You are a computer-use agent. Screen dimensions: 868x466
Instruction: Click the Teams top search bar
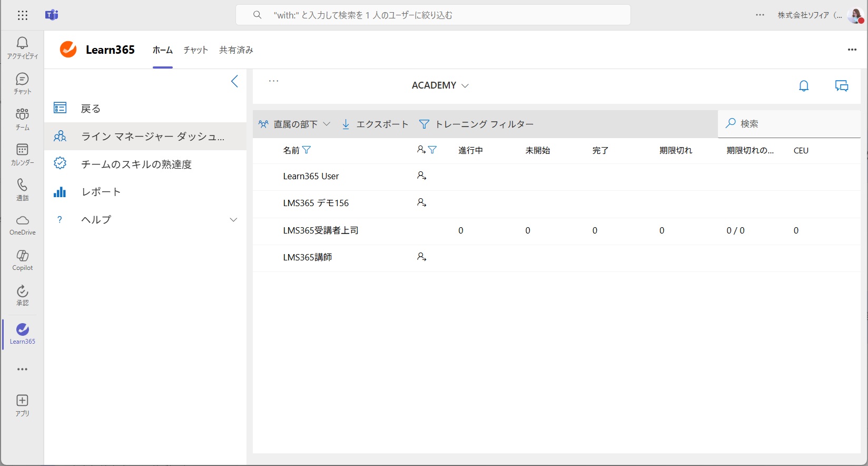433,15
